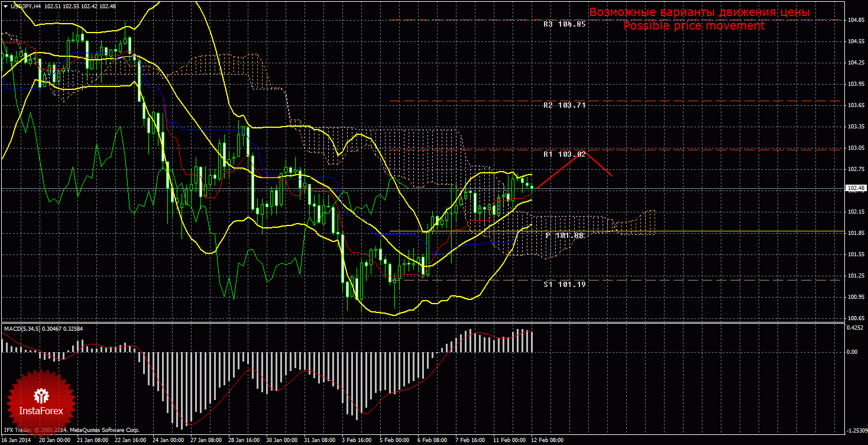Select the R2 103.71 resistance label
This screenshot has height=445, width=868.
[564, 105]
